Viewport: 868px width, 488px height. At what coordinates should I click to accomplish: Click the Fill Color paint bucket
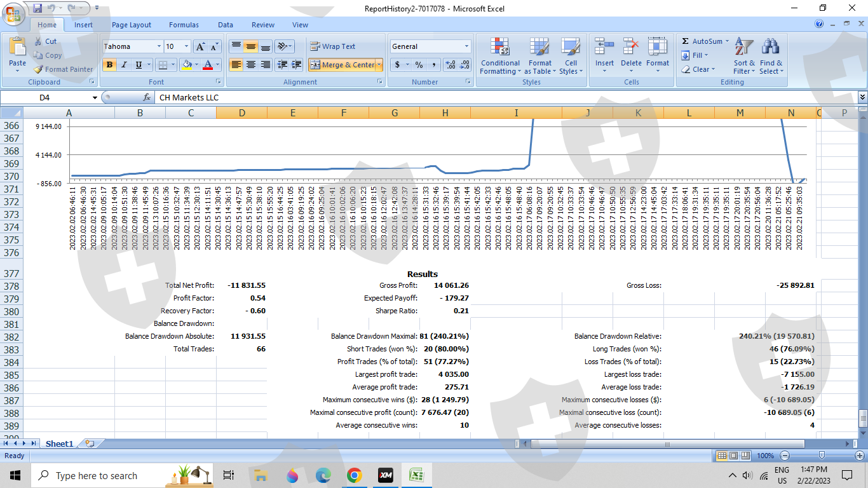[186, 65]
